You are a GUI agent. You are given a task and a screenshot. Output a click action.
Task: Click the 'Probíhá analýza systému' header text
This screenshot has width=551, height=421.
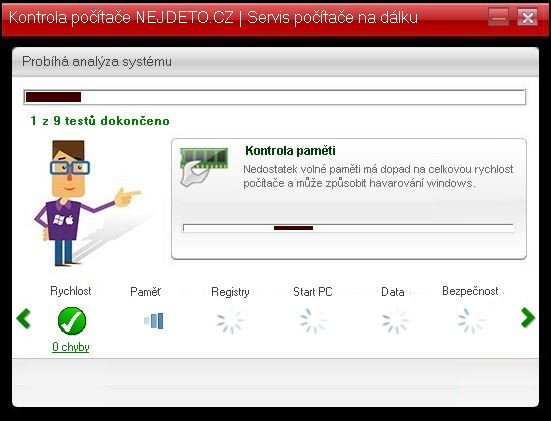(x=97, y=61)
